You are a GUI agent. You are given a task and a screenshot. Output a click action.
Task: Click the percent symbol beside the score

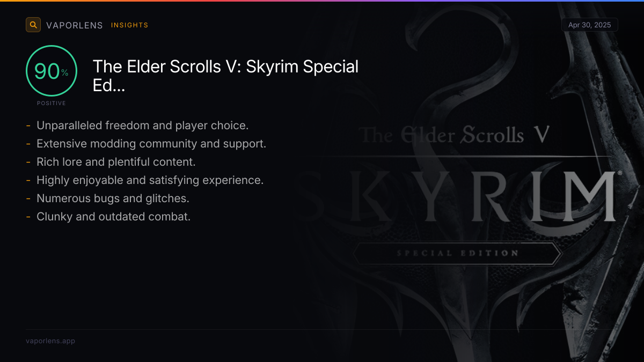pyautogui.click(x=64, y=73)
